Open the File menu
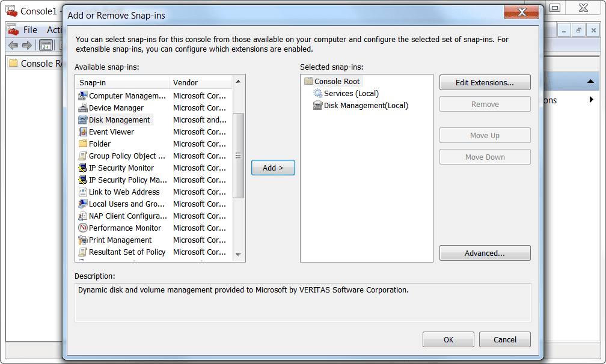Screen dimensions: 606x364 point(30,30)
